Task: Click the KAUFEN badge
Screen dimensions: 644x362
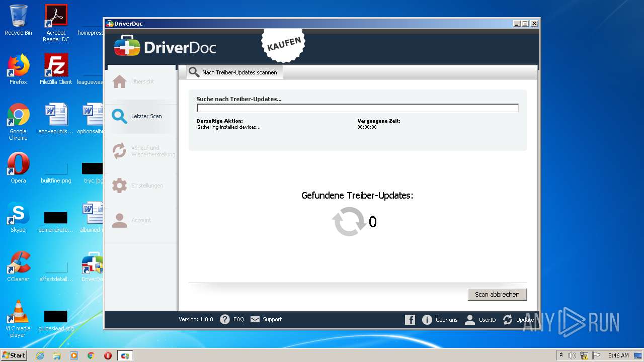Action: (284, 44)
